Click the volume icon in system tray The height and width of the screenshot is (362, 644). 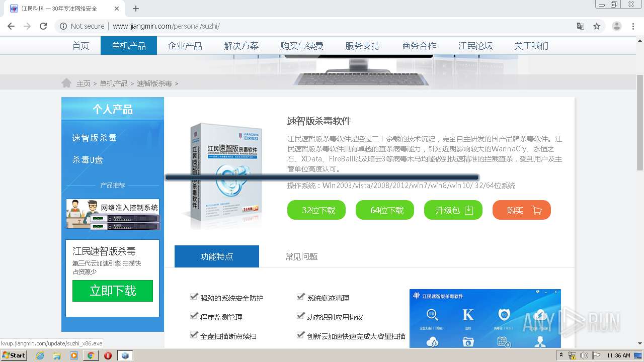pyautogui.click(x=584, y=355)
